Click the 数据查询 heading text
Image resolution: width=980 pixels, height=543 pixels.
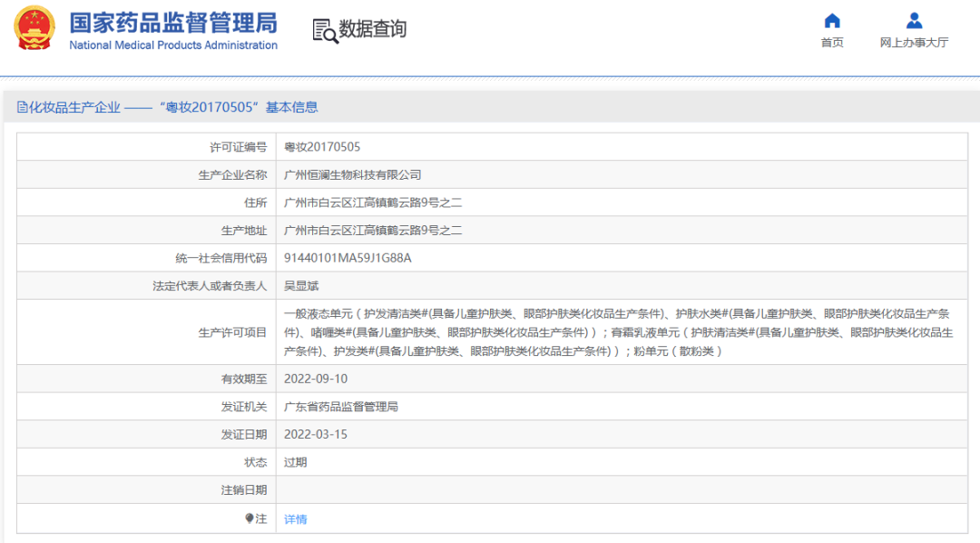point(373,29)
